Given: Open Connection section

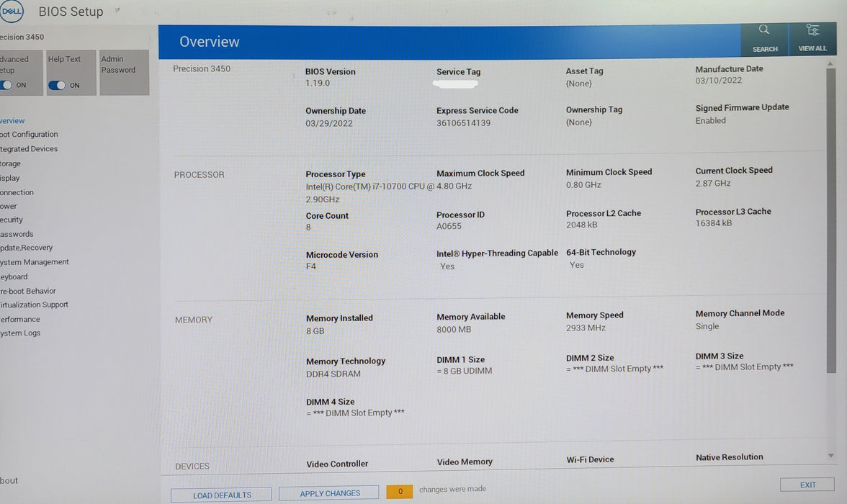Looking at the screenshot, I should (x=17, y=192).
